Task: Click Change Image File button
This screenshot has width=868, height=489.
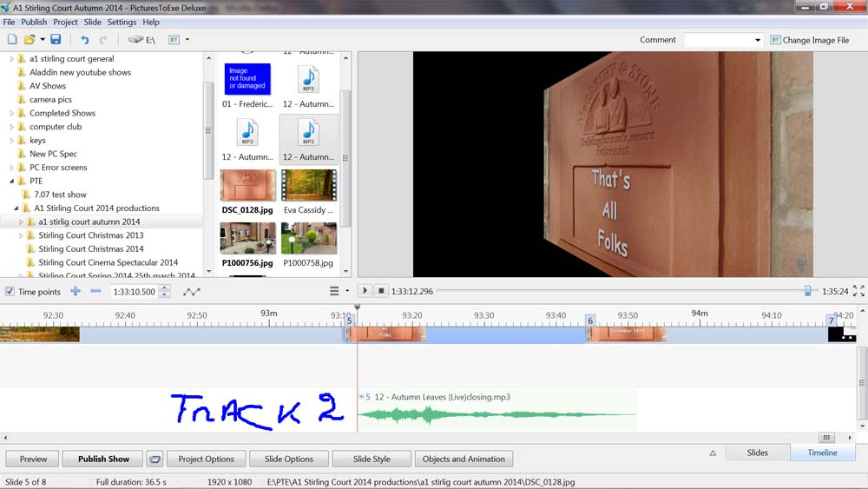Action: pyautogui.click(x=809, y=40)
